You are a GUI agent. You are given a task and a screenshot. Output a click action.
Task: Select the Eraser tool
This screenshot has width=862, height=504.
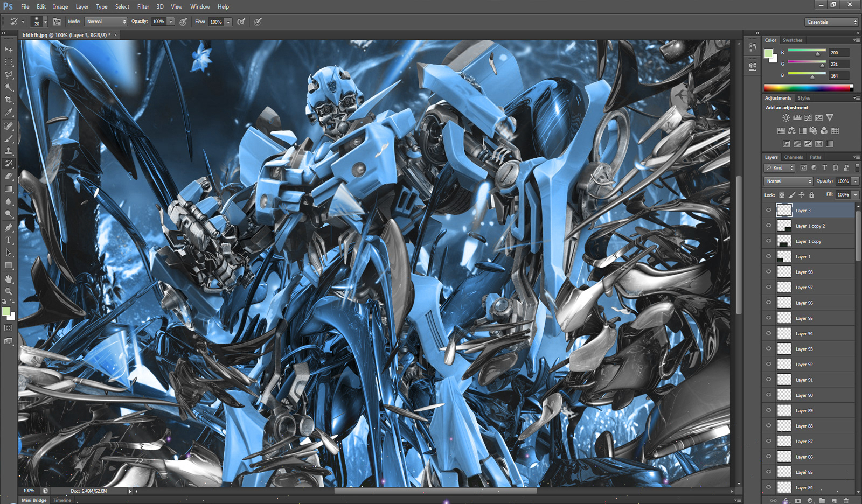tap(9, 176)
